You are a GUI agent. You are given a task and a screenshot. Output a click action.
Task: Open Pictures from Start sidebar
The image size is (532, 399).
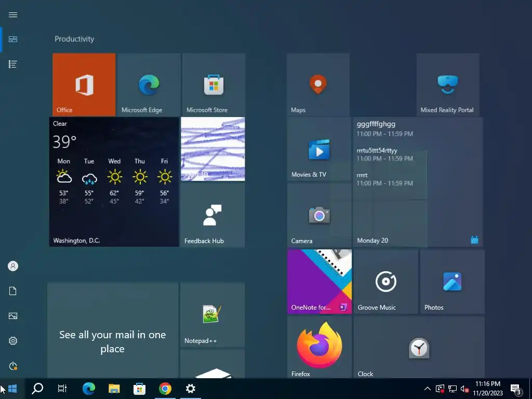[13, 316]
